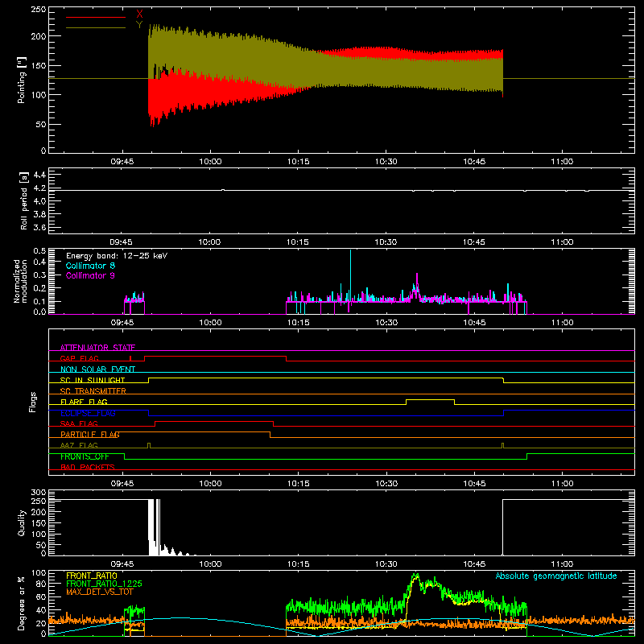Select the olive legend line for Y
This screenshot has height=644, width=644.
point(96,27)
